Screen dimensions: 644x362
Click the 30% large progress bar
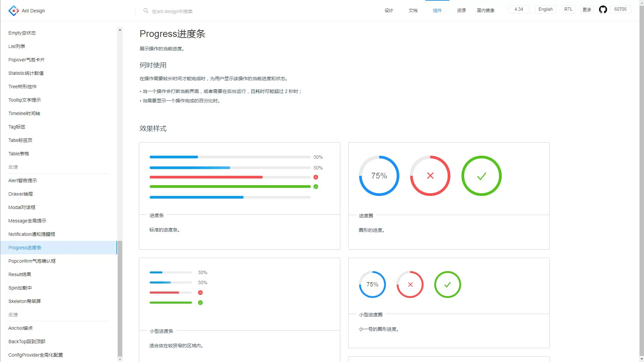[x=230, y=157]
